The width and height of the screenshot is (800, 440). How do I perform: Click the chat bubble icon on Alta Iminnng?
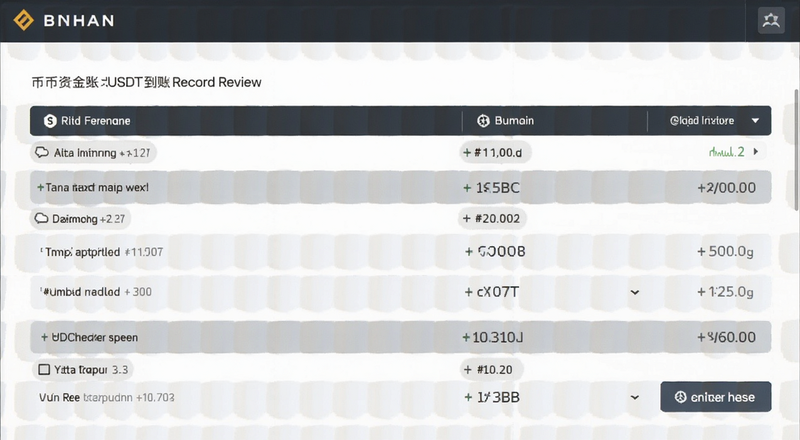[42, 152]
